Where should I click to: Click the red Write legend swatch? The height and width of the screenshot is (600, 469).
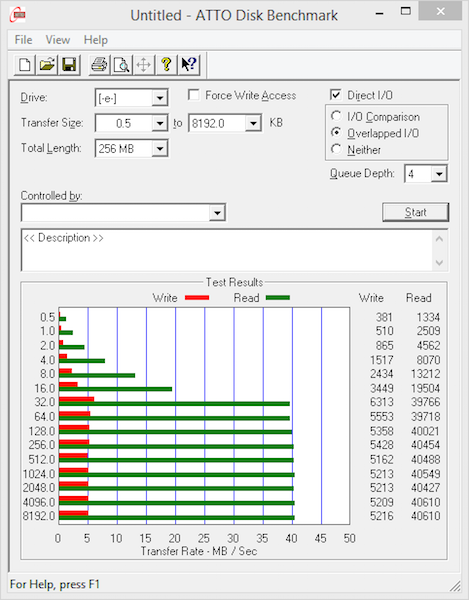[x=197, y=297]
